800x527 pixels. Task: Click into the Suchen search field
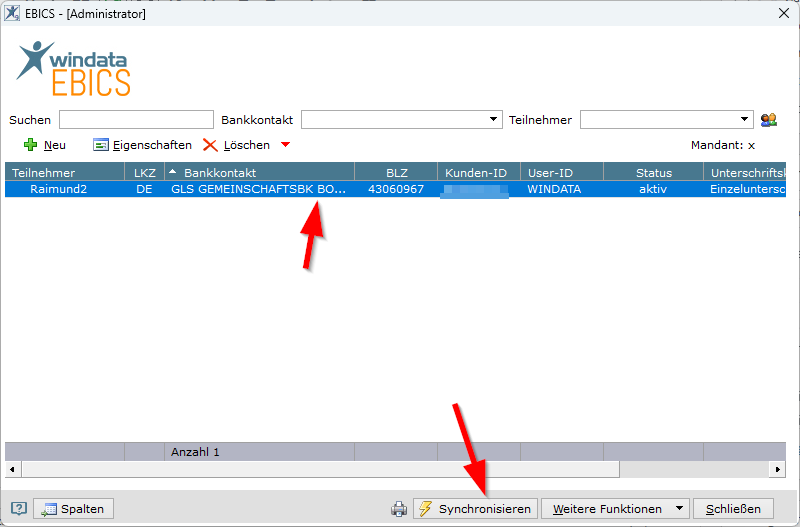click(x=136, y=120)
